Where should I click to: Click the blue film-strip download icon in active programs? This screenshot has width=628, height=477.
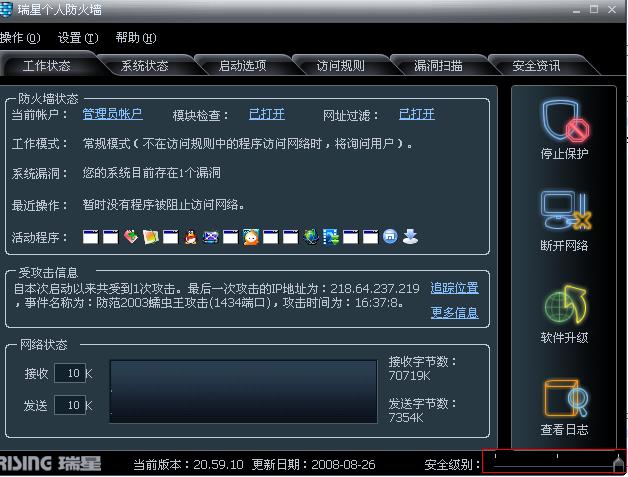[331, 237]
